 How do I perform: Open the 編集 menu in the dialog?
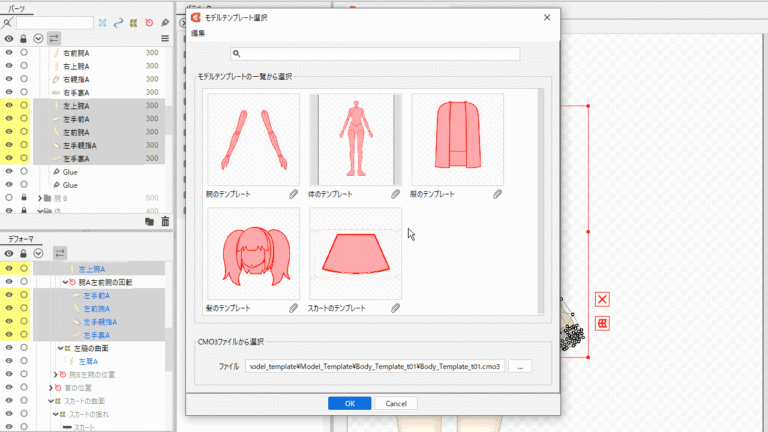(198, 33)
